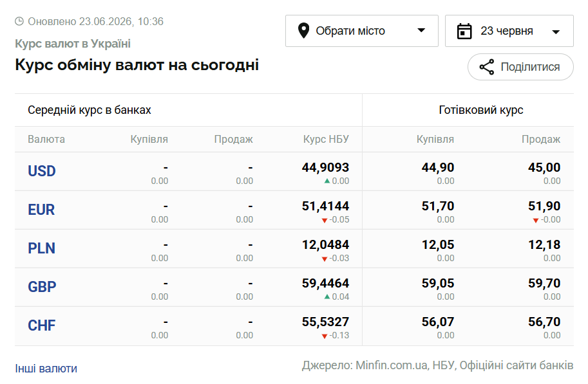Click 'Купівля' header under cash rate
588x384 pixels.
[x=435, y=140]
